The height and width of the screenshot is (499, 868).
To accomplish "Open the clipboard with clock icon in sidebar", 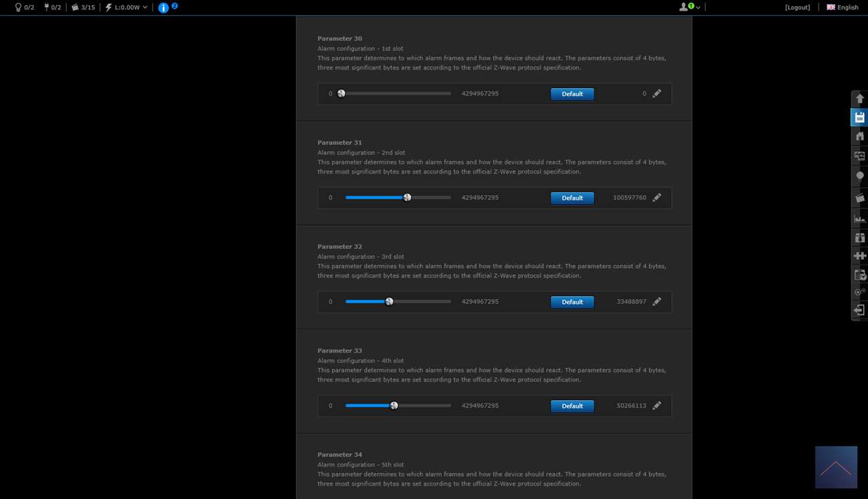I will pos(859,275).
